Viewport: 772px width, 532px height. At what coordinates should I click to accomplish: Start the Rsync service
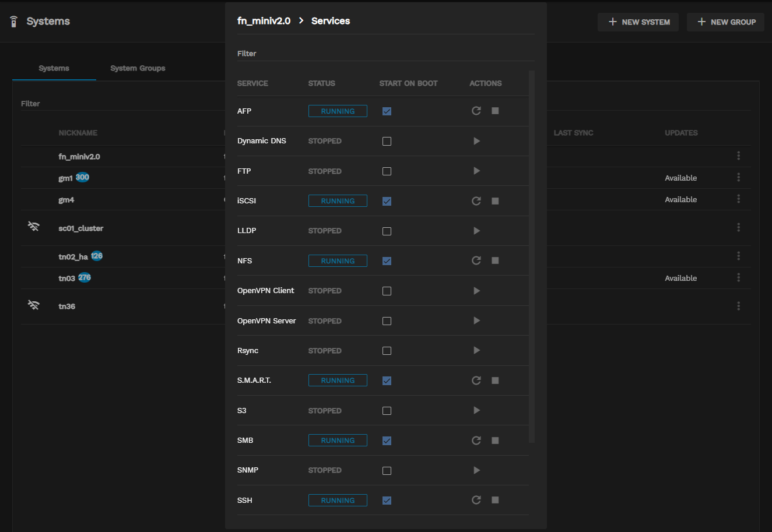476,350
